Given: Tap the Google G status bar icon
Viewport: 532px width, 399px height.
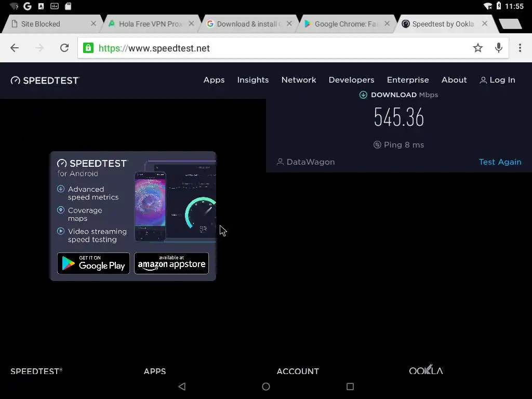Looking at the screenshot, I should click(28, 6).
